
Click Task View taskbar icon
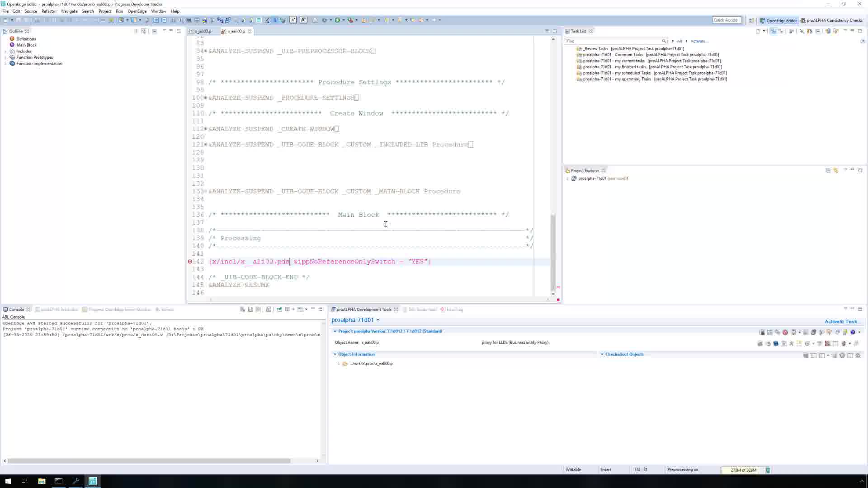coord(24,481)
